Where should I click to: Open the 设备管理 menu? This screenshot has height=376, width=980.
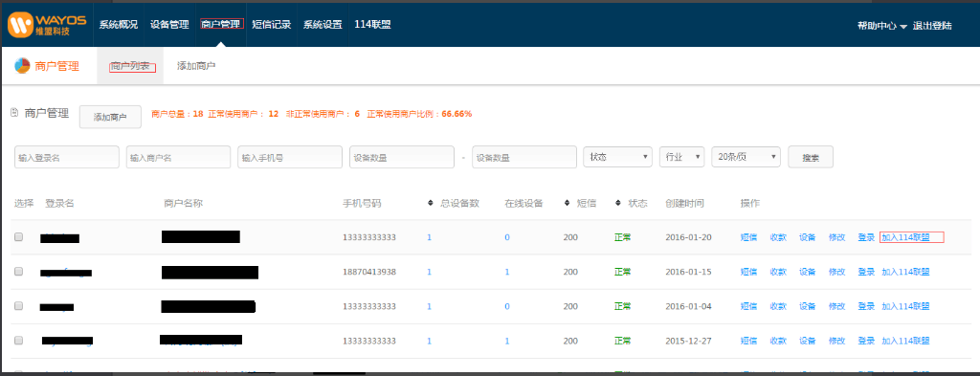point(169,24)
